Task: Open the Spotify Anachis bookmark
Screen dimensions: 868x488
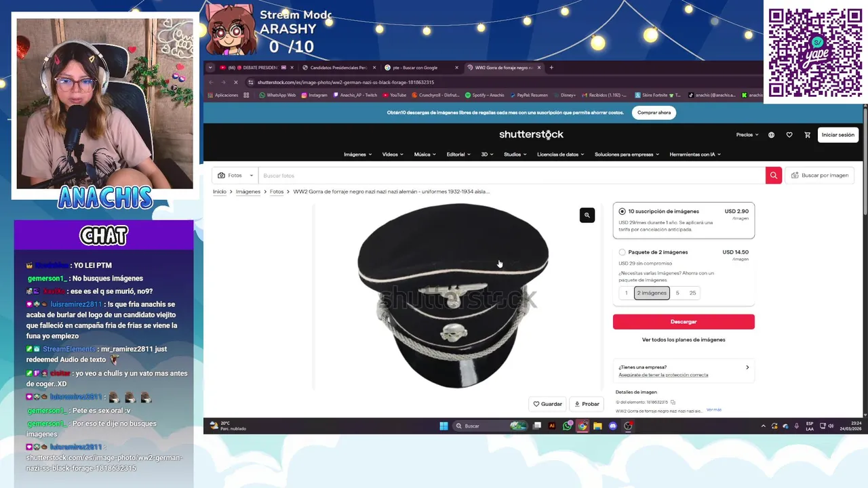Action: [x=484, y=95]
